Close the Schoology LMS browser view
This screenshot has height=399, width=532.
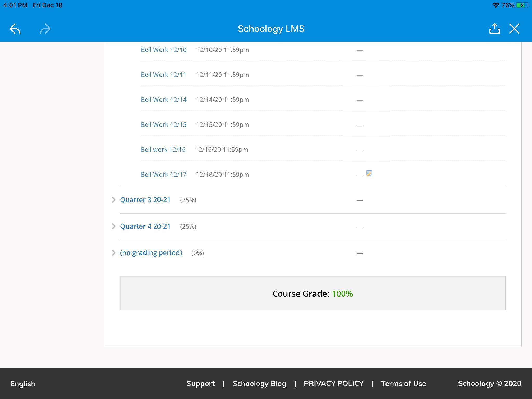coord(514,29)
